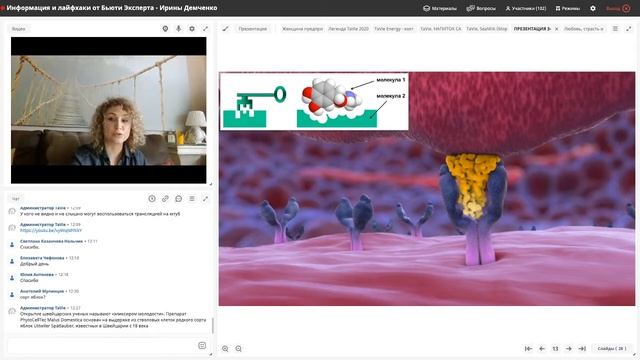Expand the chat panel to fullscreen
The height and width of the screenshot is (360, 640).
pos(205,198)
